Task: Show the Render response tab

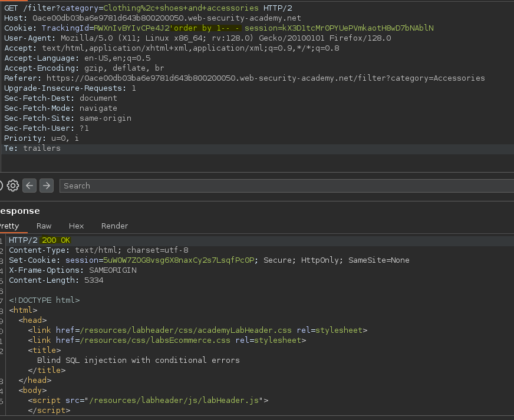Action: click(x=114, y=226)
